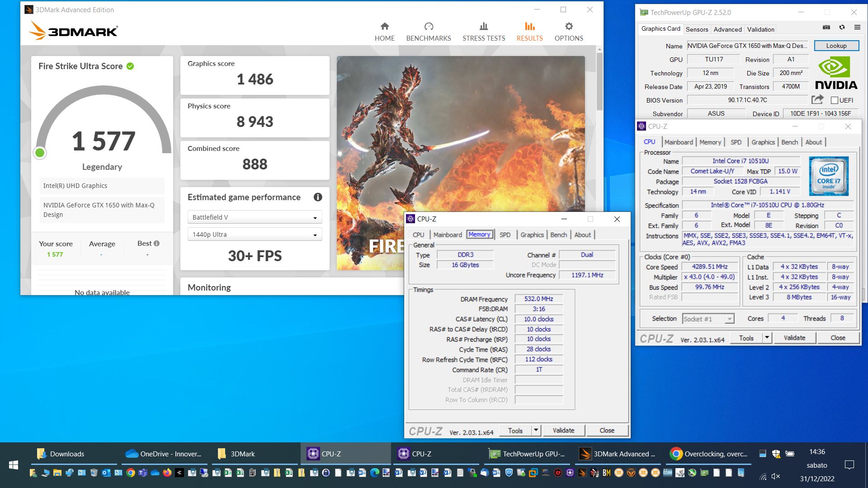Click the taskbar clock showing 14:36
868x488 pixels.
coord(817,452)
